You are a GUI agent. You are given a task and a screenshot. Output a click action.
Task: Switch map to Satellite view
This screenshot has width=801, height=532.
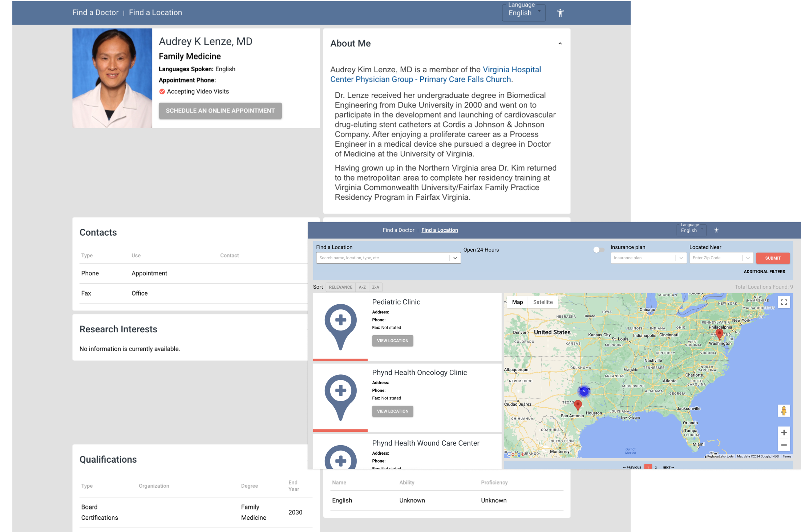pyautogui.click(x=543, y=302)
